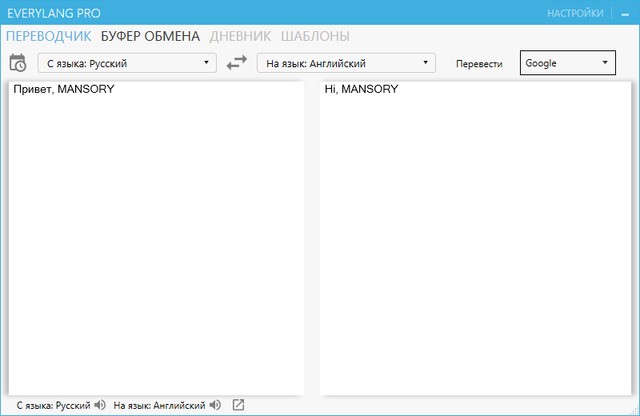This screenshot has height=416, width=640.
Task: Switch to the ПЕРЕВОДЧИК tab
Action: point(49,36)
